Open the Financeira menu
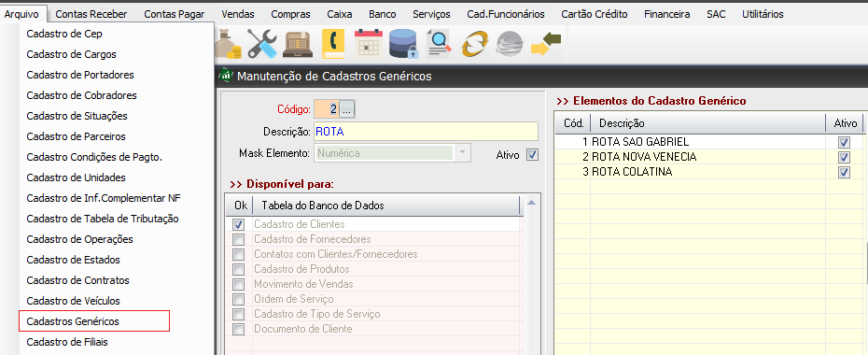 [667, 14]
